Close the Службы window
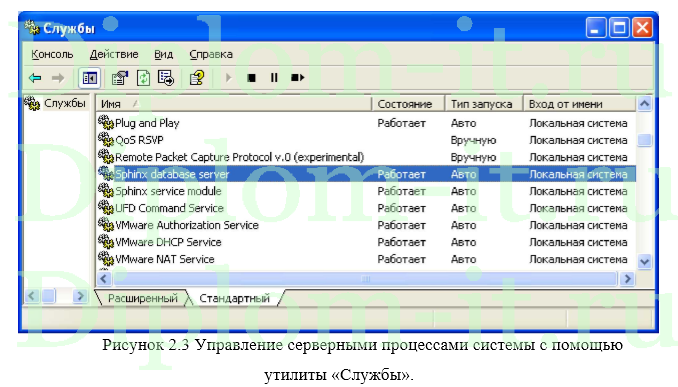Image resolution: width=678 pixels, height=387 pixels. 643,28
